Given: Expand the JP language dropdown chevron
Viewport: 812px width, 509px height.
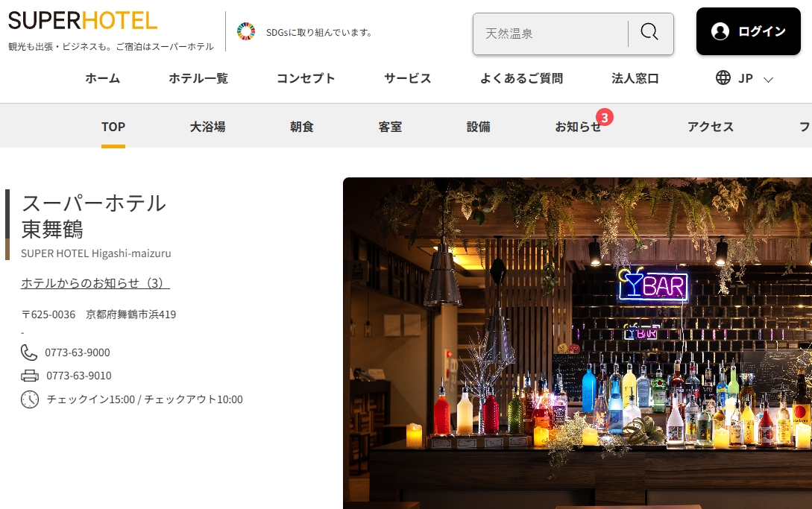Looking at the screenshot, I should click(769, 80).
